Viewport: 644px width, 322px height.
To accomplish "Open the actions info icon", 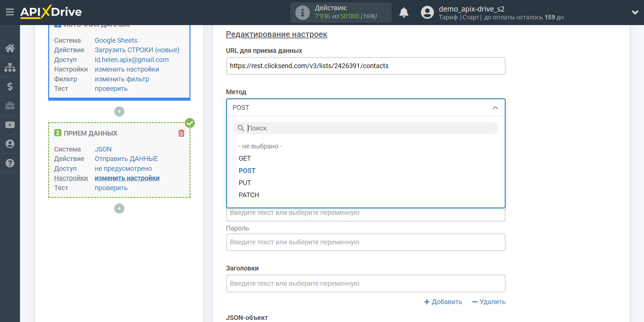I will tap(302, 13).
